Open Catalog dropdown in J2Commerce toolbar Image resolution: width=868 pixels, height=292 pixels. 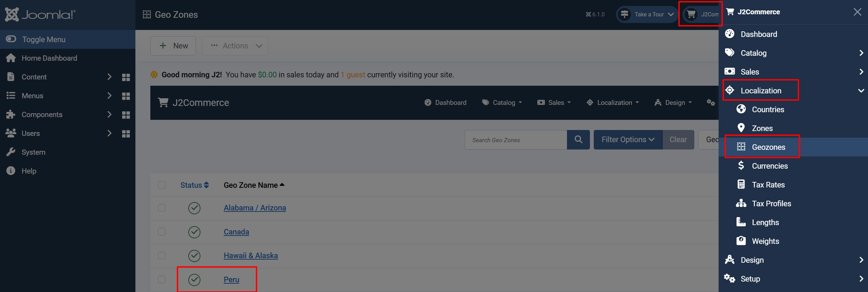[x=502, y=102]
